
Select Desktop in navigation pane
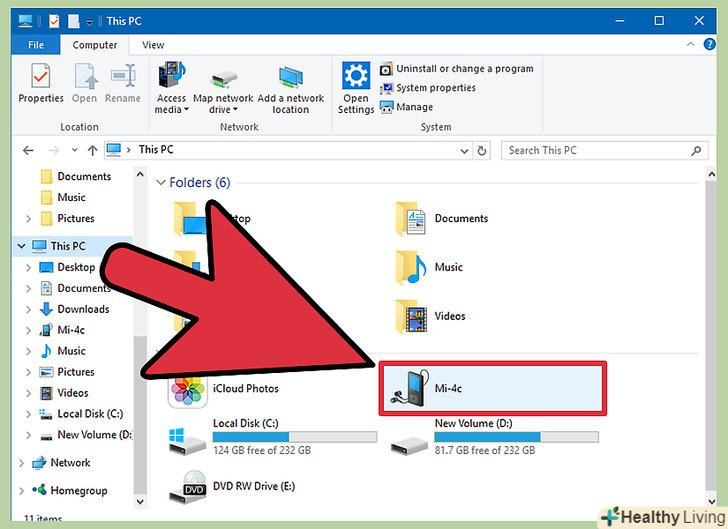click(x=67, y=268)
